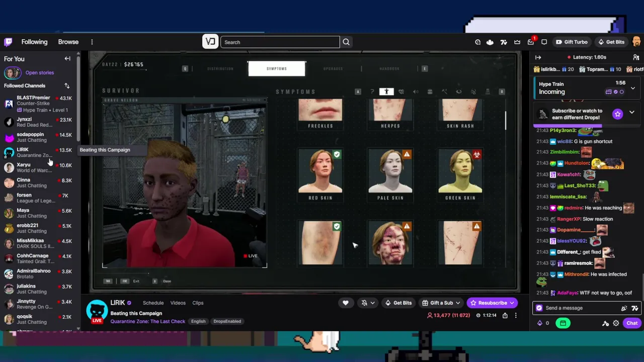Click the 7TV icon in the top bar
The width and height of the screenshot is (644, 362).
point(504,42)
